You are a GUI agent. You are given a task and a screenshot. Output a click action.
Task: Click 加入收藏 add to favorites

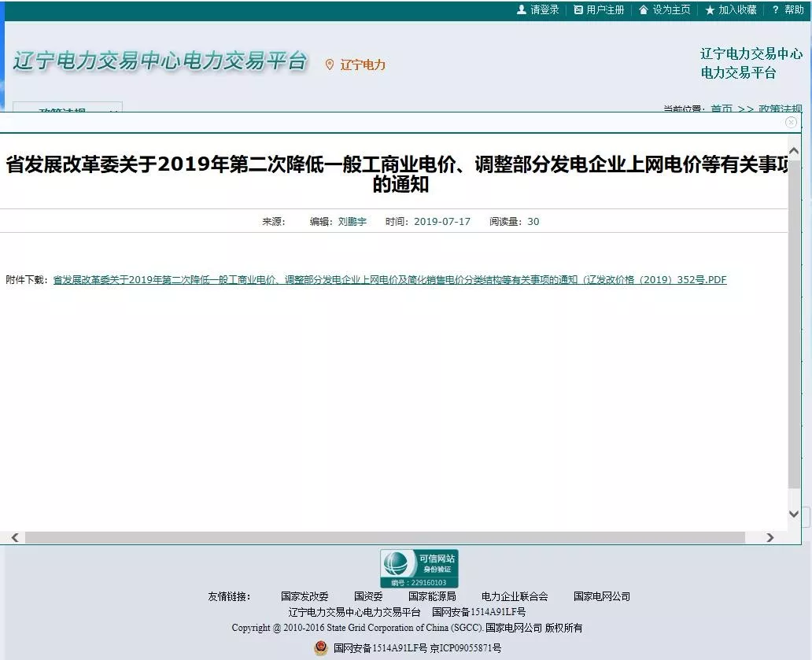(x=737, y=10)
